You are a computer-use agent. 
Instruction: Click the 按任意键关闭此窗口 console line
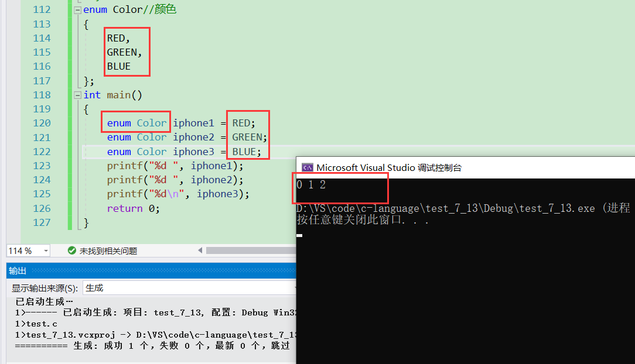tap(363, 219)
